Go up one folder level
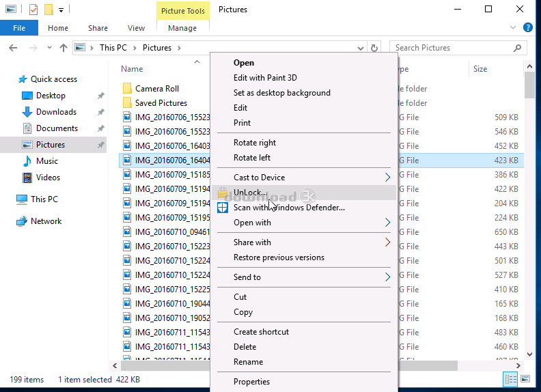Screen dimensions: 541x392 coord(63,48)
